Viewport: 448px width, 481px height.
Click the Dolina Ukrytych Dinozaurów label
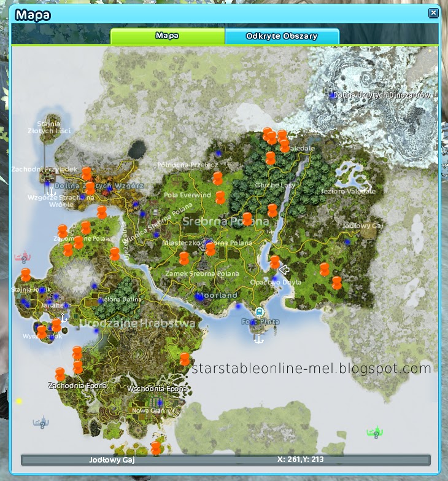point(382,95)
